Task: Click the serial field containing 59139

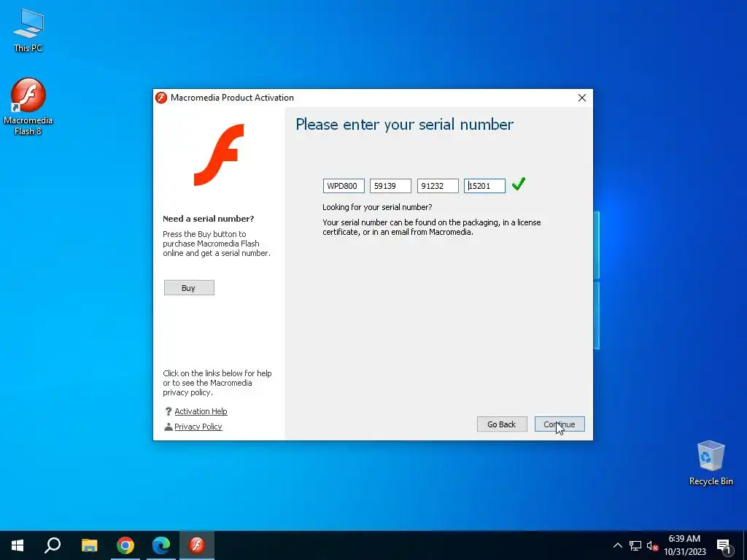Action: point(390,186)
